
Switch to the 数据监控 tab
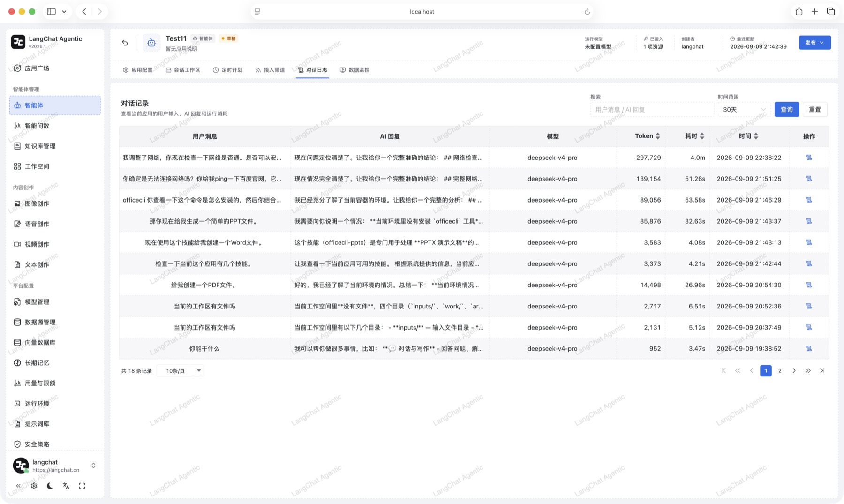coord(355,70)
